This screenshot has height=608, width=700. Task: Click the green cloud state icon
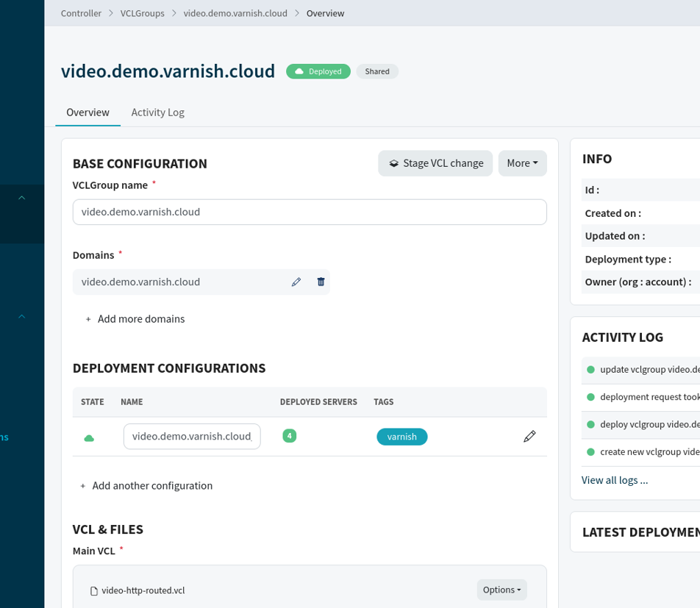pyautogui.click(x=89, y=438)
